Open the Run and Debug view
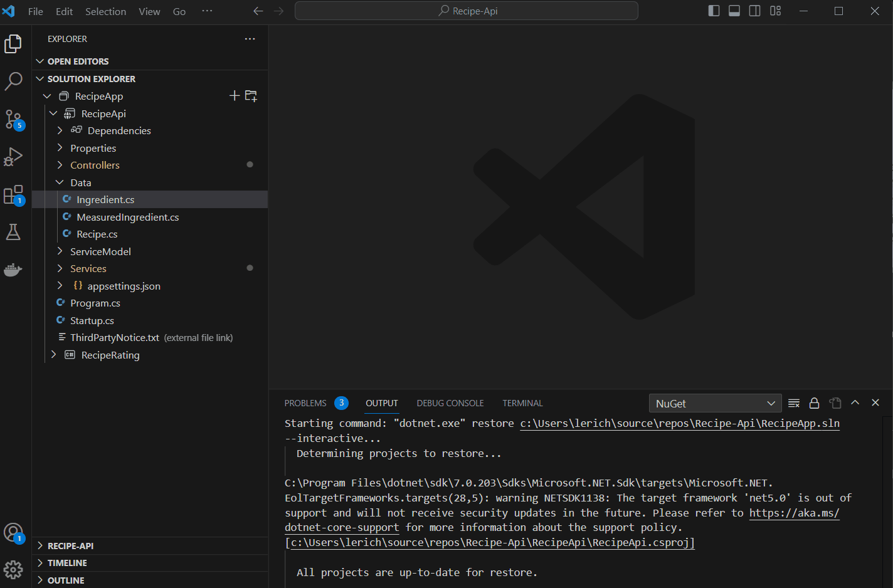 (x=14, y=157)
